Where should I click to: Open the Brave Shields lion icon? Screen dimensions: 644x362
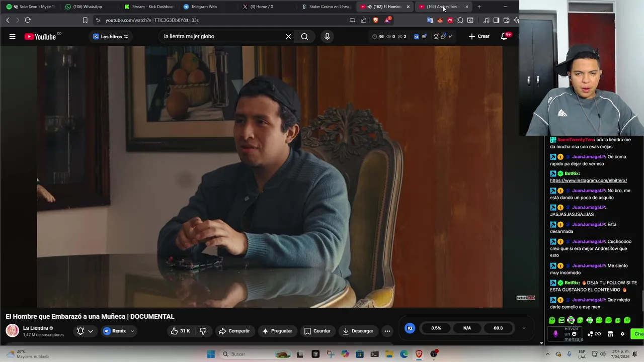click(x=375, y=20)
